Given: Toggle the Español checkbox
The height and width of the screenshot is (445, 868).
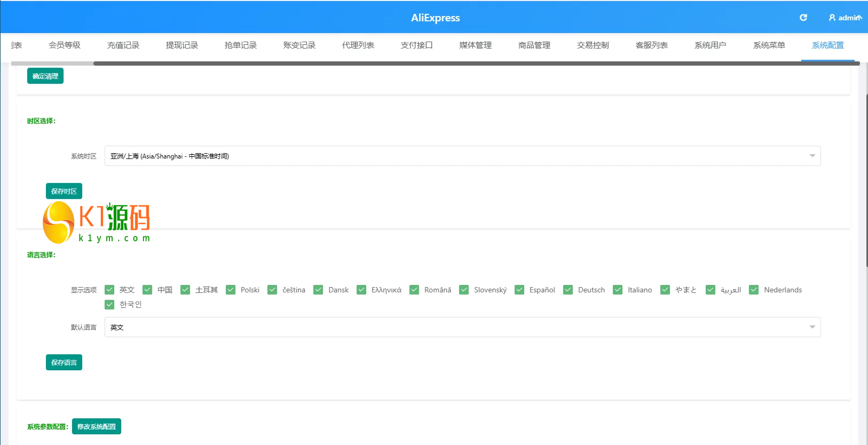Looking at the screenshot, I should 519,290.
